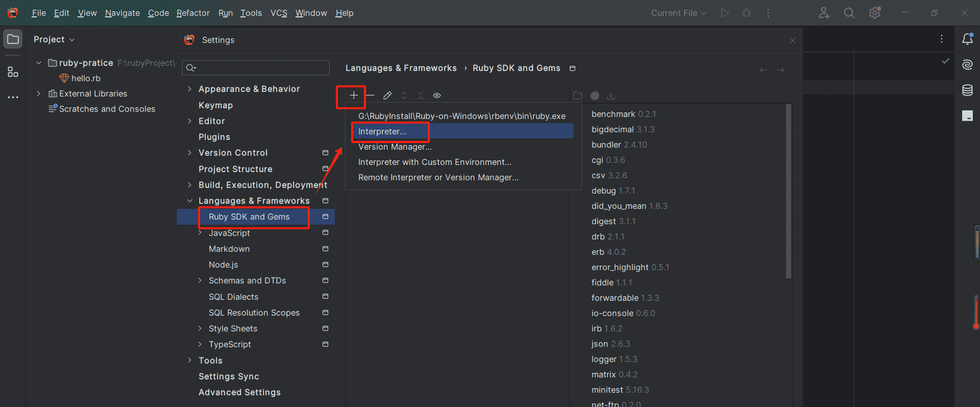
Task: Click the plus add SDK icon
Action: point(354,95)
